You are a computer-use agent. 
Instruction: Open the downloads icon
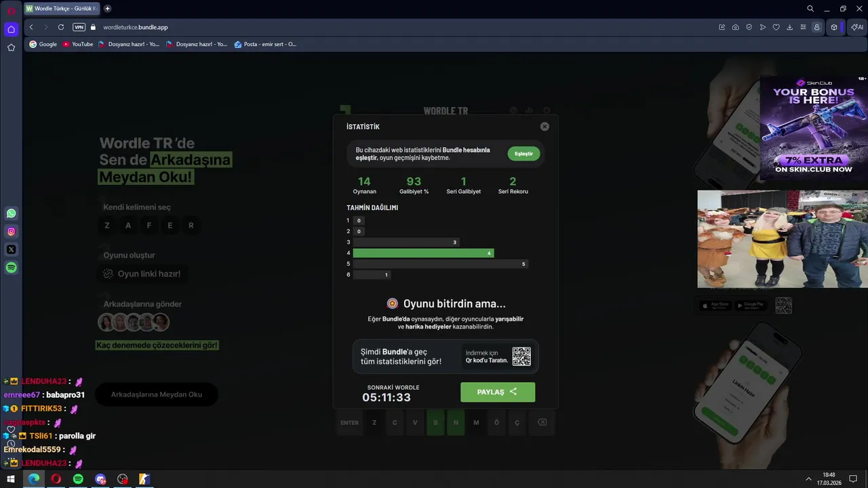tap(790, 27)
